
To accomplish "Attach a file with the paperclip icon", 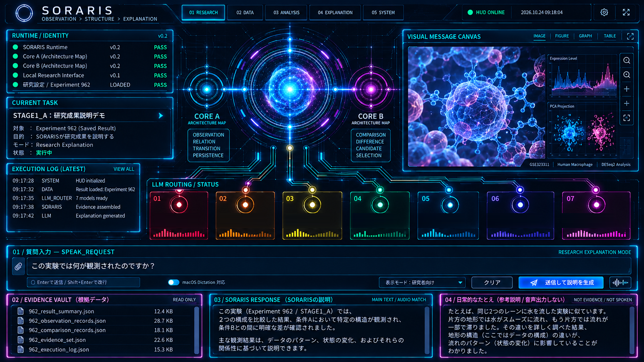I will [x=18, y=266].
